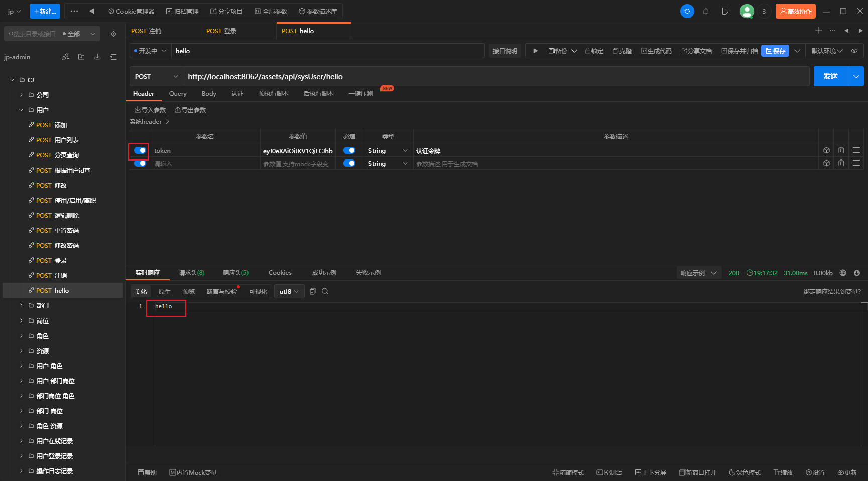Open the Cookies response tab
Image resolution: width=868 pixels, height=481 pixels.
pyautogui.click(x=280, y=273)
